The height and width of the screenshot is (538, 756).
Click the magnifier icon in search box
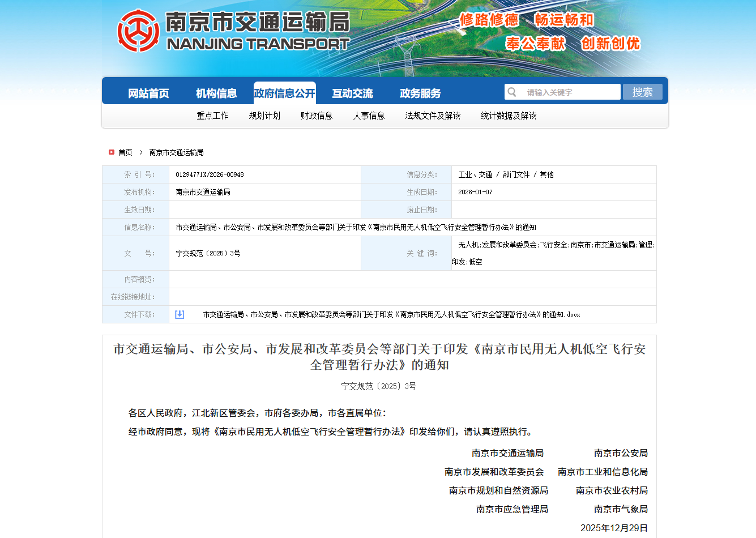tap(512, 92)
